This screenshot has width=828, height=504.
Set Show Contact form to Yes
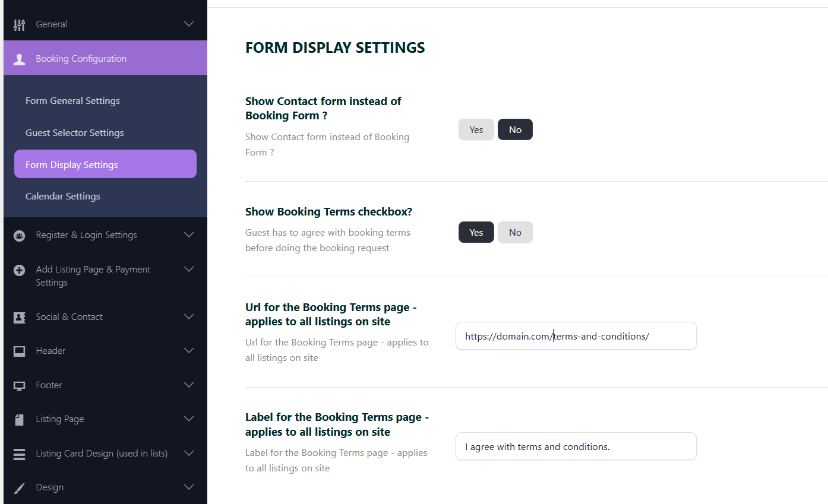click(476, 130)
